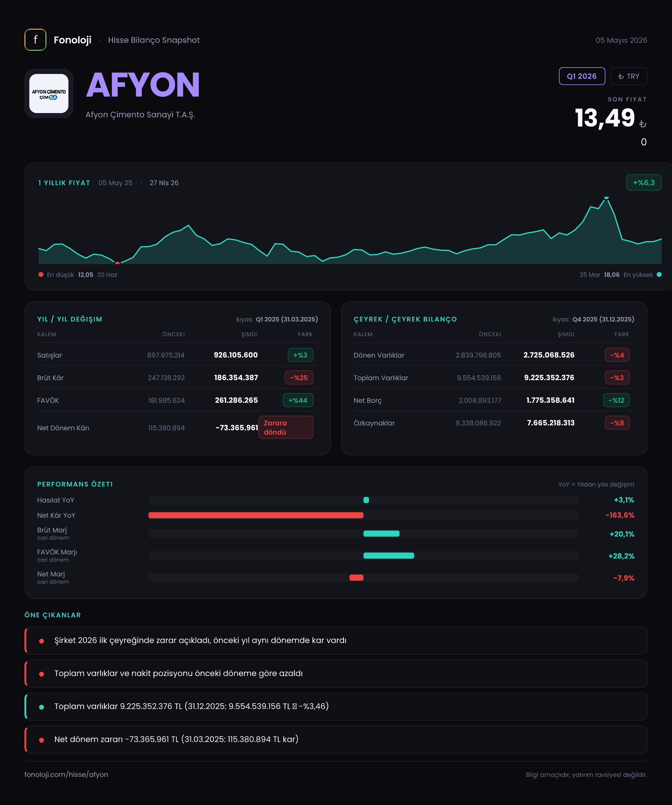The image size is (672, 805).
Task: Click the Brüt Marj teal bar
Action: [x=381, y=534]
